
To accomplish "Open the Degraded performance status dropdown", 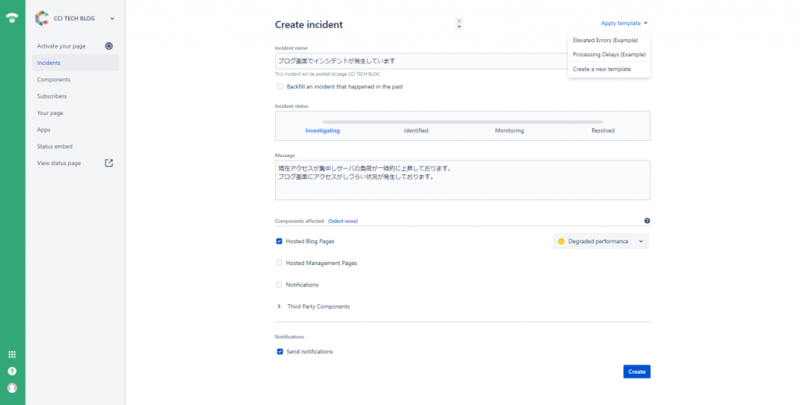I will (601, 241).
